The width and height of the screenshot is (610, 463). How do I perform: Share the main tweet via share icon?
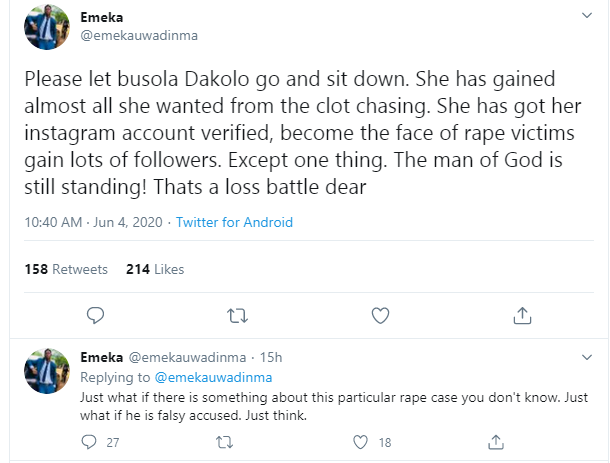[522, 316]
